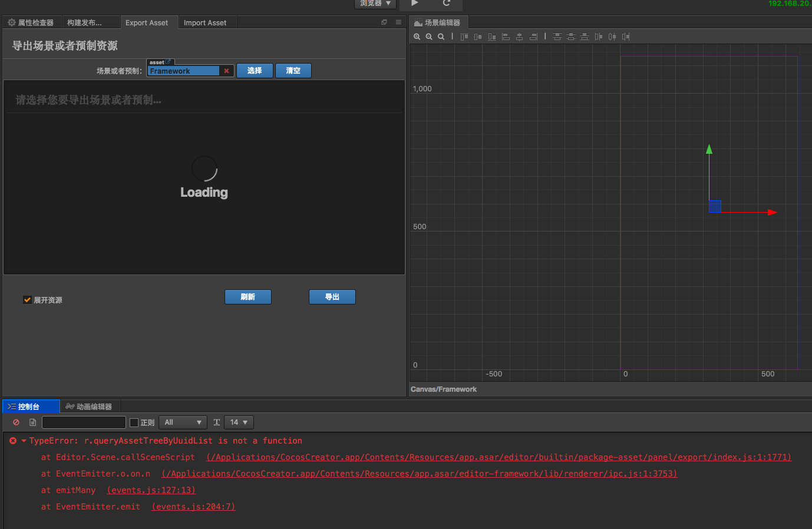
Task: Focus the console search input field
Action: [x=84, y=422]
